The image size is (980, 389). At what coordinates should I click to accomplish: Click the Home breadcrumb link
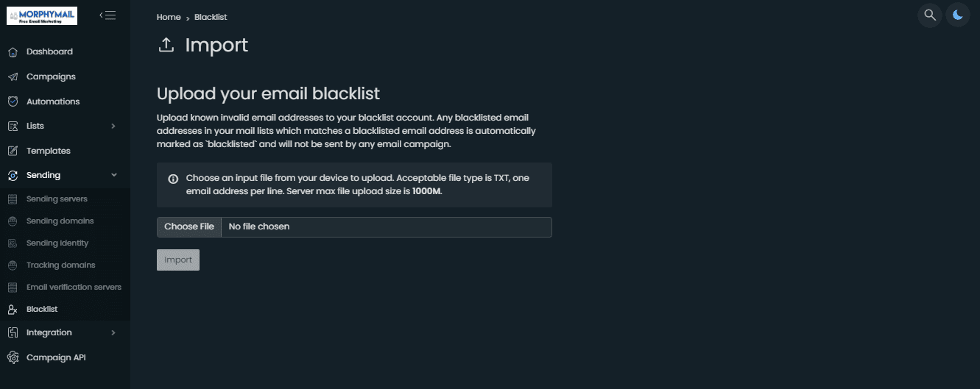(169, 17)
